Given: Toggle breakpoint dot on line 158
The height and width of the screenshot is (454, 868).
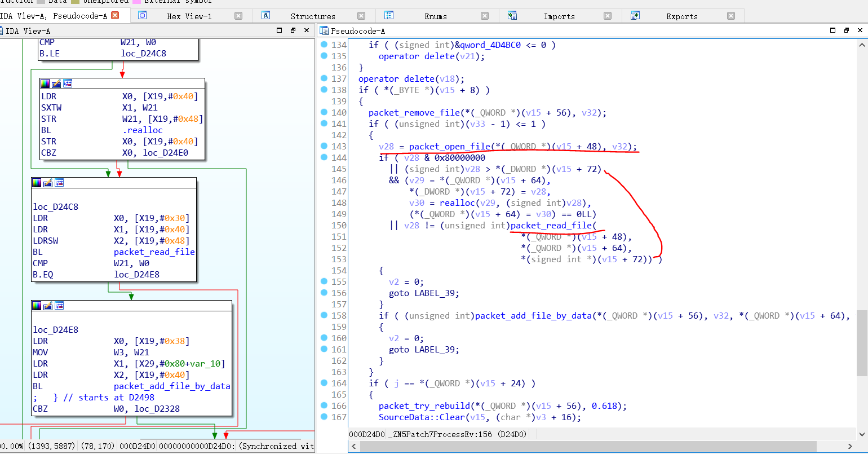Looking at the screenshot, I should (x=324, y=315).
